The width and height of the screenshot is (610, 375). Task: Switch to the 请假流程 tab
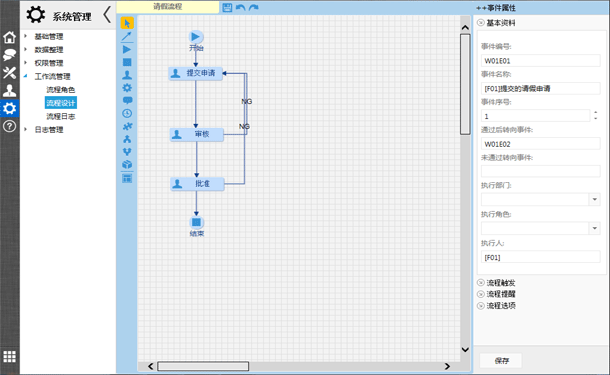click(x=168, y=7)
